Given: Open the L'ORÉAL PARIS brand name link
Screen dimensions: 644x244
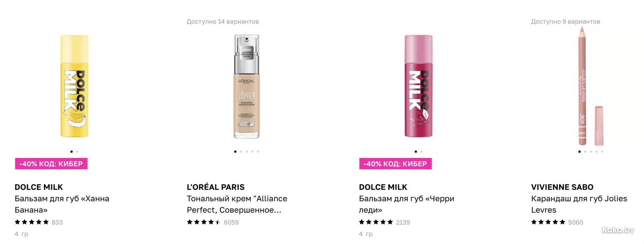Looking at the screenshot, I should [216, 187].
